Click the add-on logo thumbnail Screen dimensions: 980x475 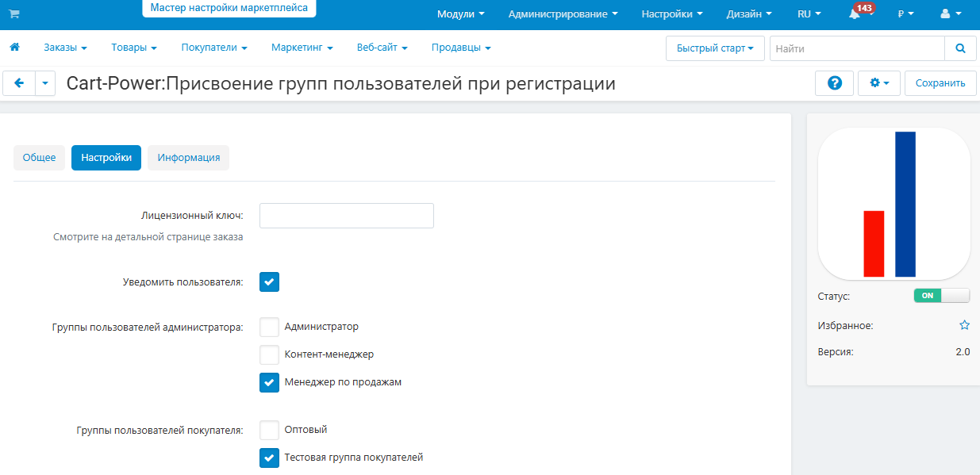[894, 204]
